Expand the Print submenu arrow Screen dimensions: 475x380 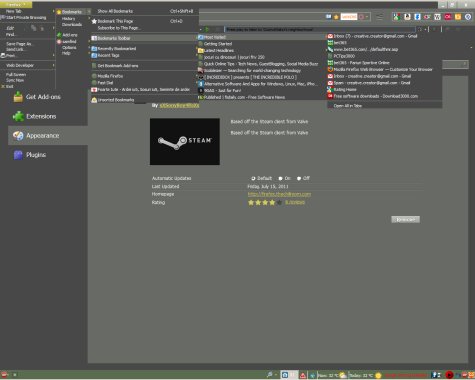click(x=53, y=55)
